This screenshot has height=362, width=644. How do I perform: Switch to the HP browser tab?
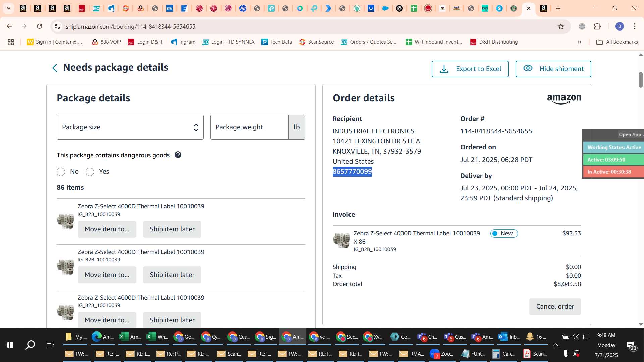point(243,8)
